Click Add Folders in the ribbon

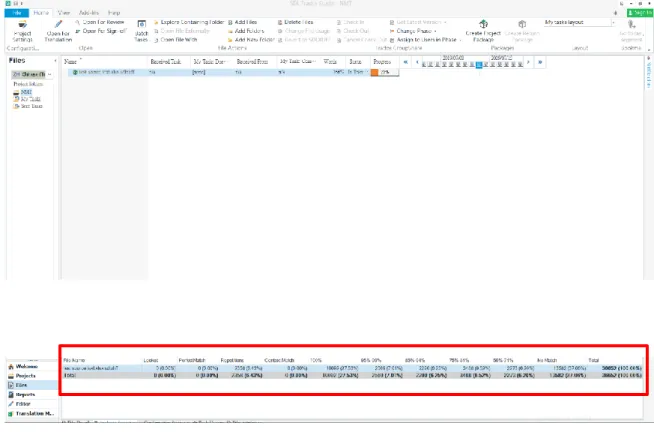tap(246, 31)
